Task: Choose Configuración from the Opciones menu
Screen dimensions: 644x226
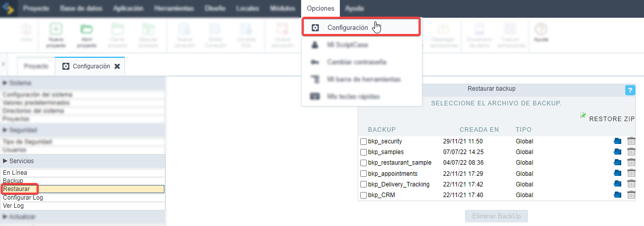Action: [347, 27]
